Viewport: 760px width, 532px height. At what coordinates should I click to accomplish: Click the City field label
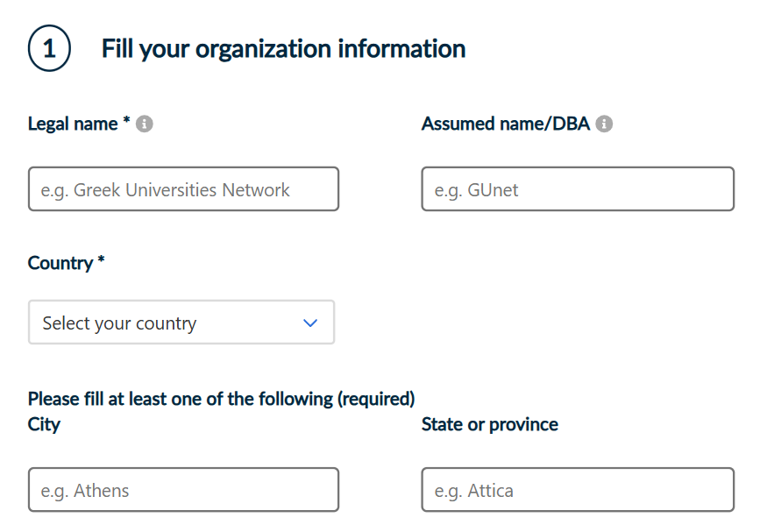[x=44, y=424]
